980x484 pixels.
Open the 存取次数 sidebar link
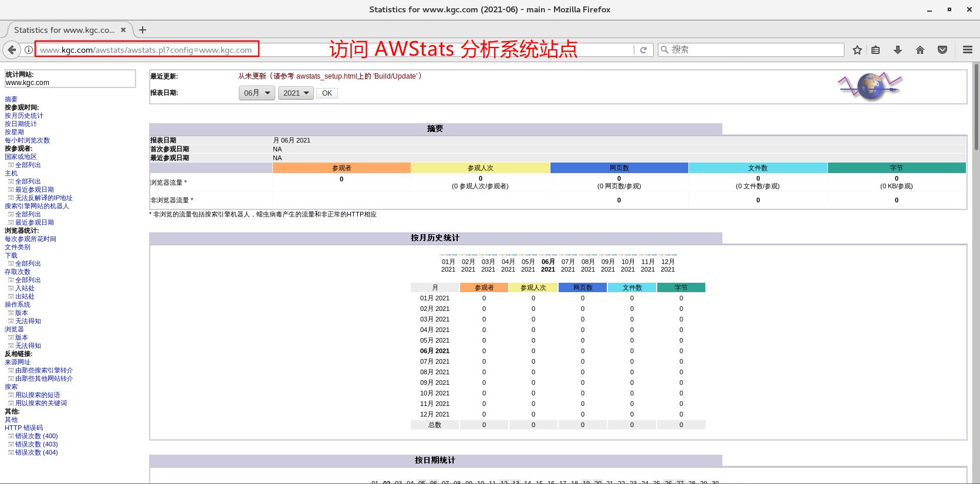point(18,272)
